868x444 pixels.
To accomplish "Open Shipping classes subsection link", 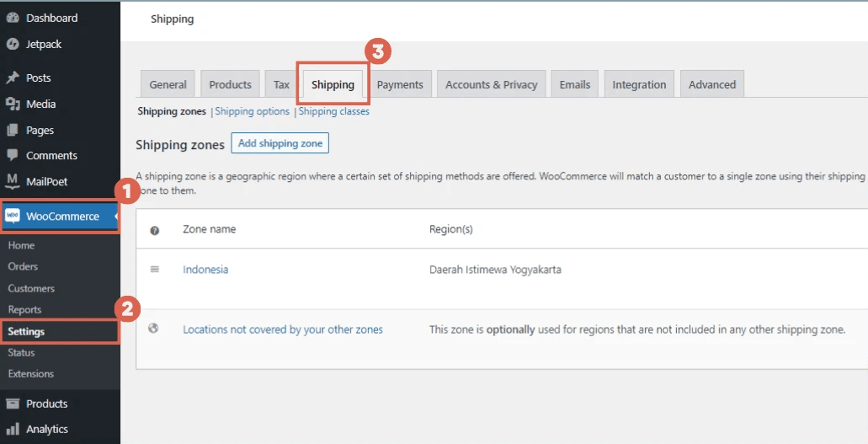I will tap(334, 111).
